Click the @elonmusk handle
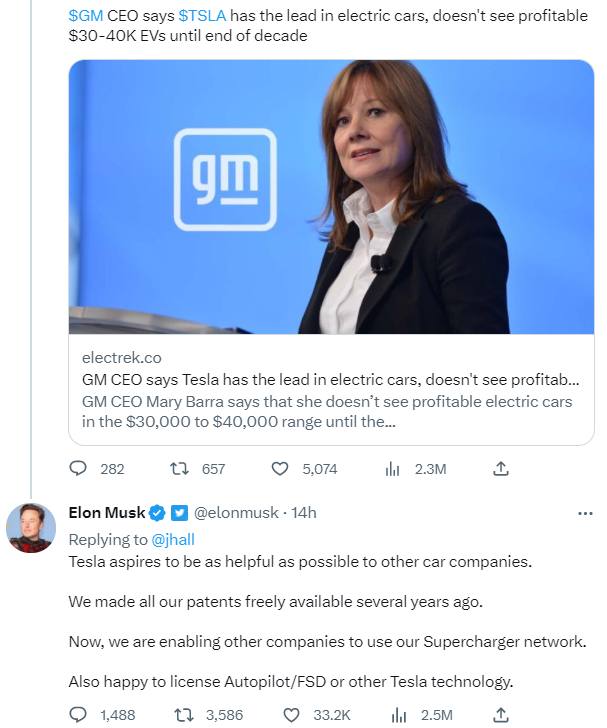 click(x=237, y=513)
